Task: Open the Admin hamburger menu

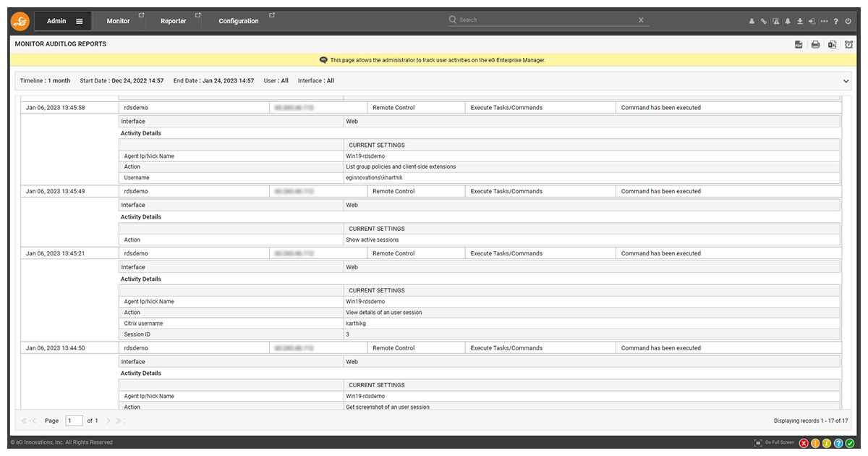Action: (x=80, y=21)
